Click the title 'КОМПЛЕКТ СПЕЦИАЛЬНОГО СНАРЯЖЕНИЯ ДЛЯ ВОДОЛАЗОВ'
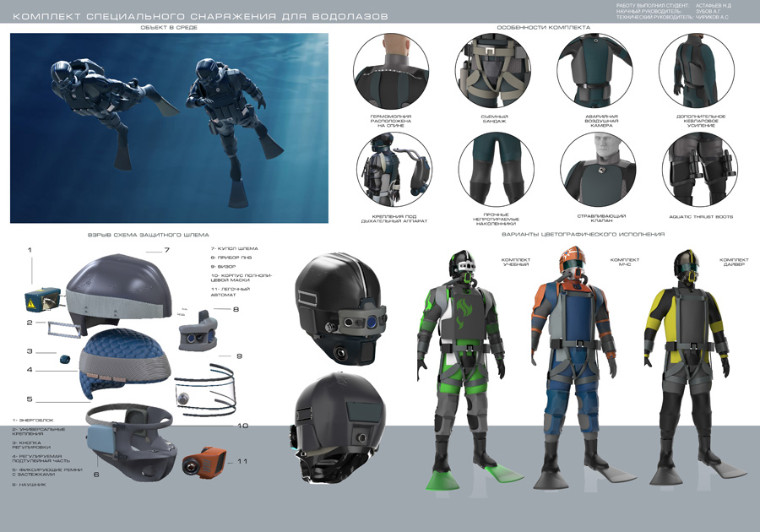The image size is (760, 532). tap(200, 17)
